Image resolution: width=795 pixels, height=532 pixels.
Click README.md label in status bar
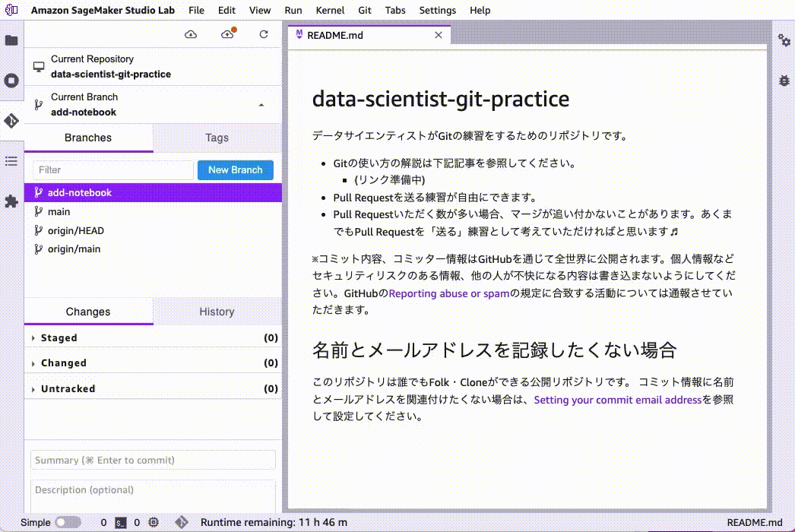click(755, 522)
